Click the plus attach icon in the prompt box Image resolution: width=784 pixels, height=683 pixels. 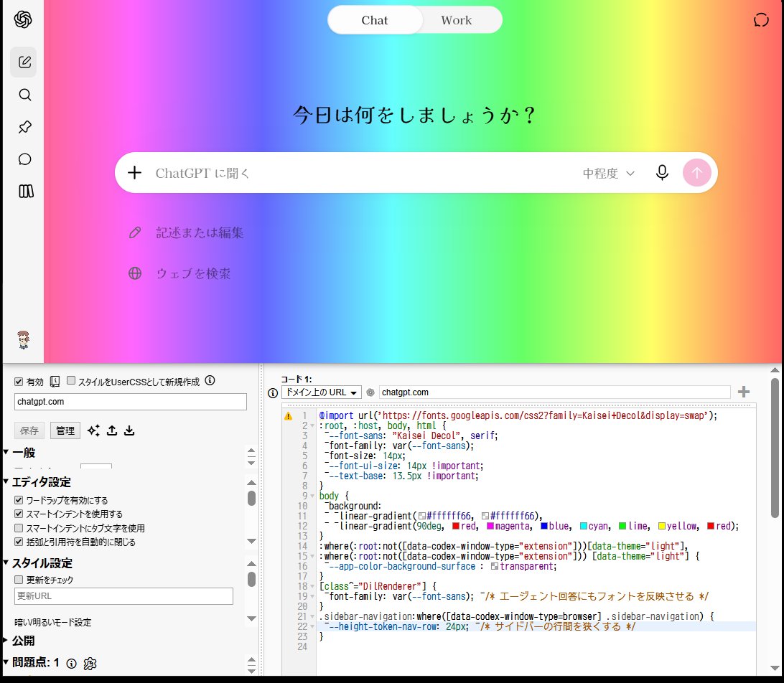134,173
